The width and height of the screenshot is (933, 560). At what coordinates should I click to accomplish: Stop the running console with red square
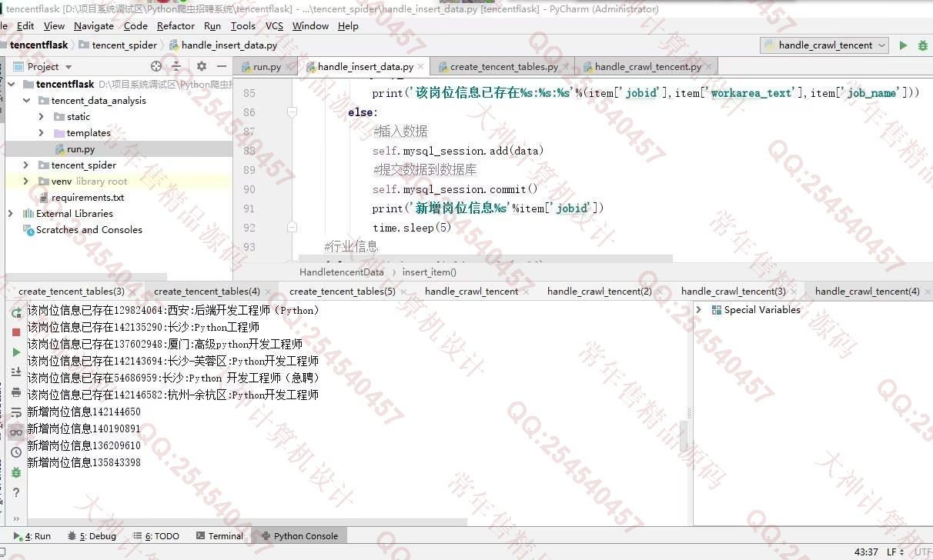[x=16, y=332]
